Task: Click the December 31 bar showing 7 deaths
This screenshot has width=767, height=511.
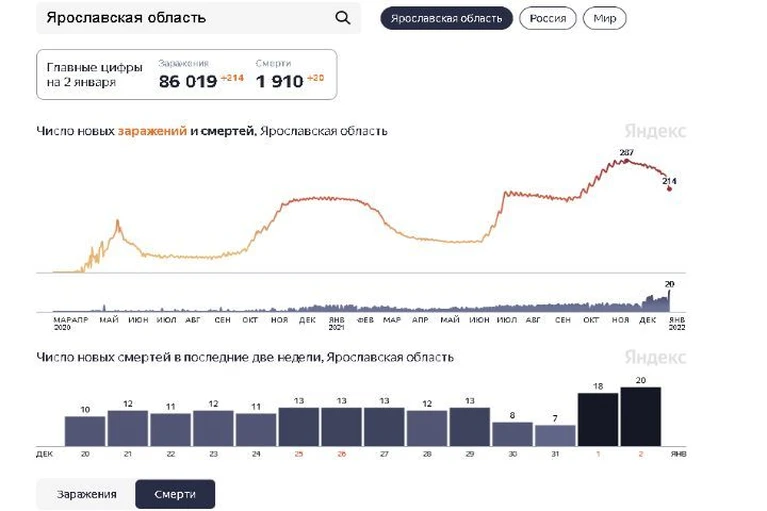Action: tap(555, 436)
